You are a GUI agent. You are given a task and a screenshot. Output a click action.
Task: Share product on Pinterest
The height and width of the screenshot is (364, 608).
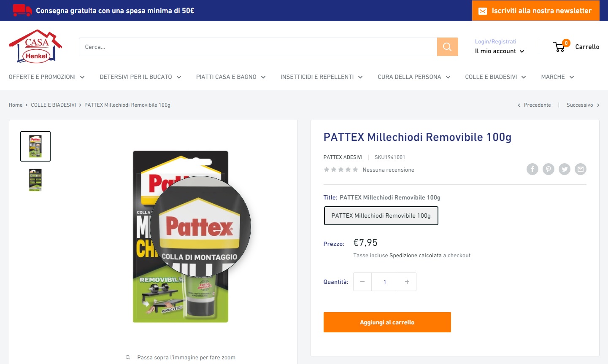click(x=549, y=169)
